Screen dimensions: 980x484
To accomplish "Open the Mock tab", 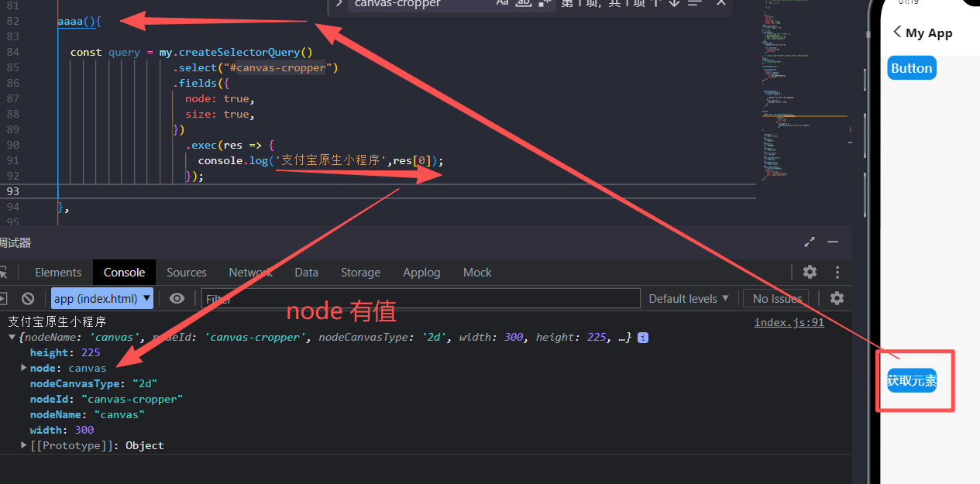I will point(477,273).
